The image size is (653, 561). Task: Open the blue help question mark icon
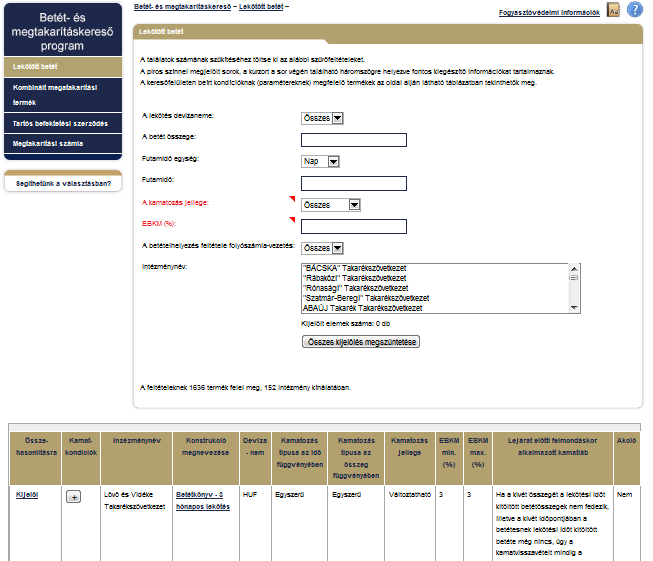point(635,10)
